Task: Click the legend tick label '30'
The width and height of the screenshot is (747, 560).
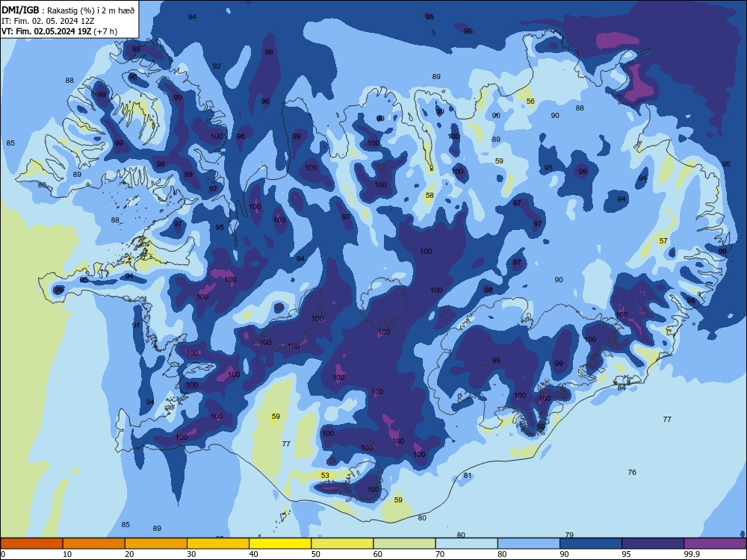Action: [191, 554]
